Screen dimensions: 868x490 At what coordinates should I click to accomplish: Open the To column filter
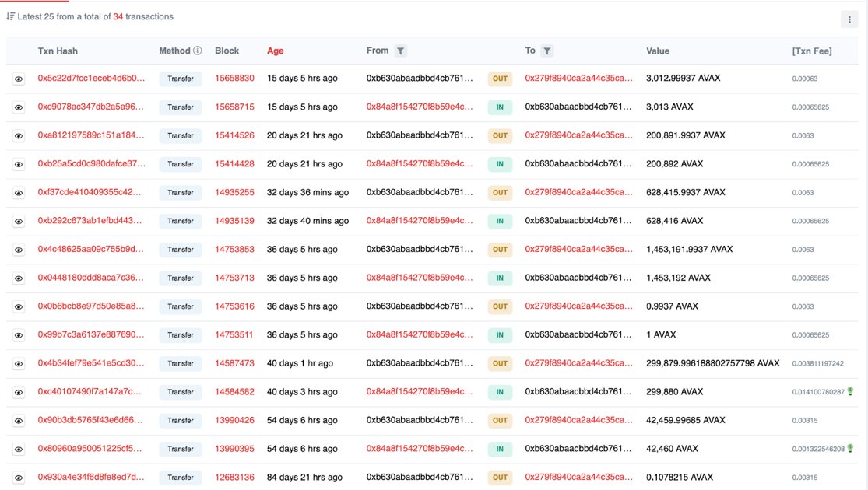click(x=547, y=51)
